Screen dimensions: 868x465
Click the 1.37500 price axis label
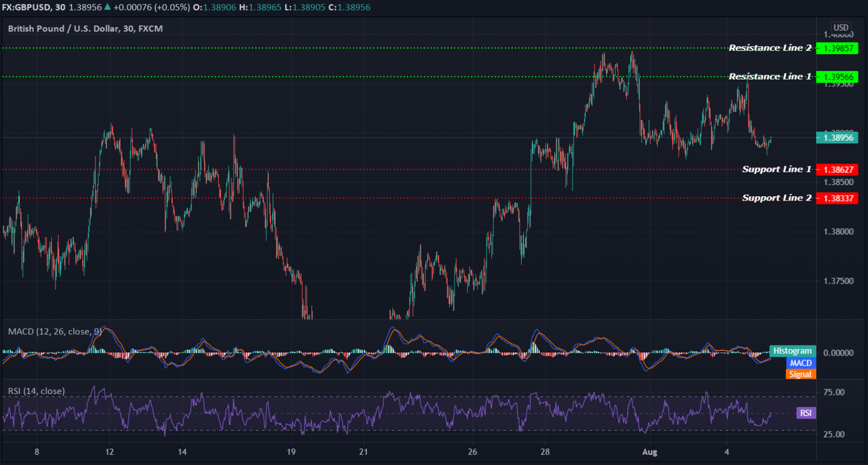pos(838,281)
